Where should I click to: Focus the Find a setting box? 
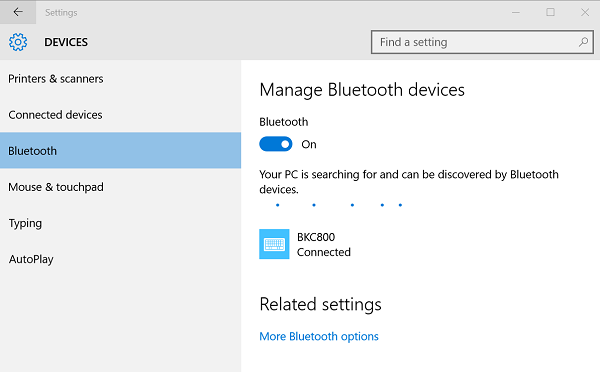click(x=482, y=42)
